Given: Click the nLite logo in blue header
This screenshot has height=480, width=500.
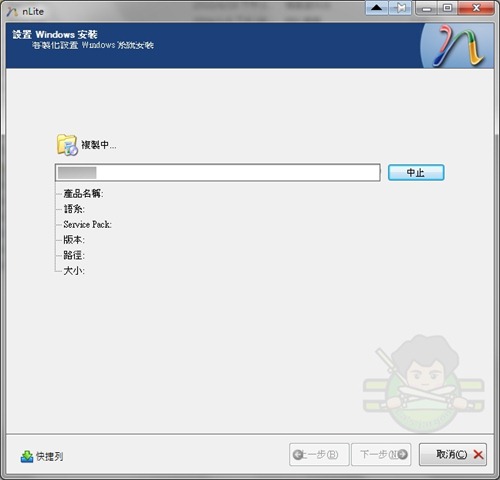Looking at the screenshot, I should (458, 46).
